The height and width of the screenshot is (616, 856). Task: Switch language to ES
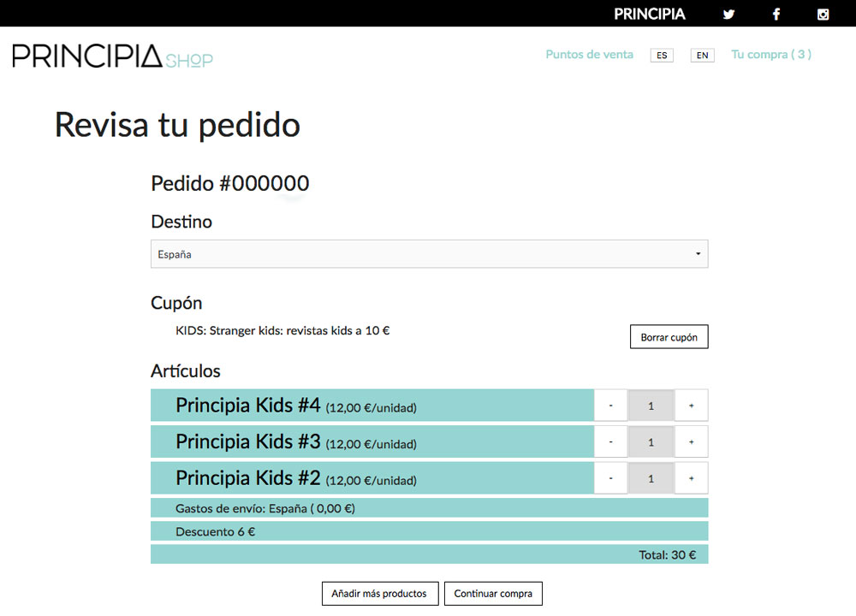[662, 55]
